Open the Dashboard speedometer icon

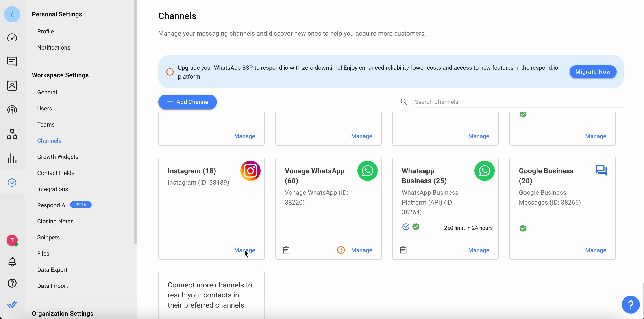tap(12, 37)
